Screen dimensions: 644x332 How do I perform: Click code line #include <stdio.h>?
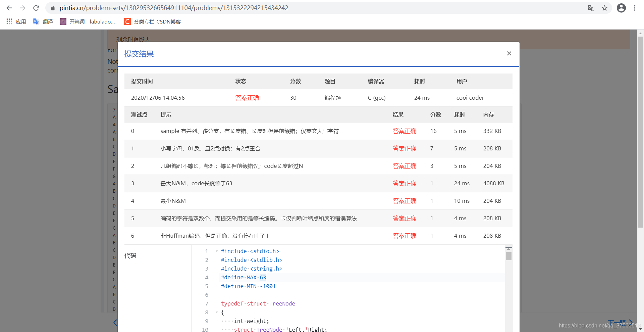pos(250,251)
